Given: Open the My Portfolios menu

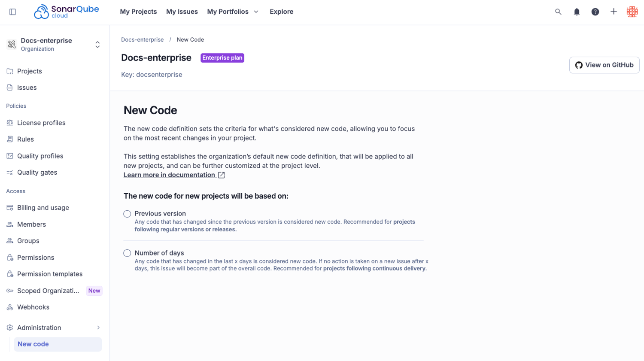Looking at the screenshot, I should click(228, 12).
